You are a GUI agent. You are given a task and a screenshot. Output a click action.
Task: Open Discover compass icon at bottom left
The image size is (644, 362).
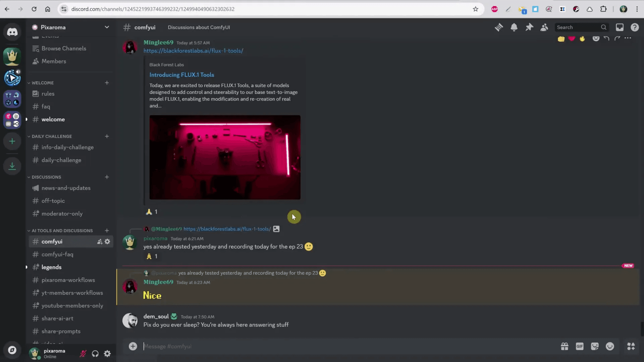pyautogui.click(x=12, y=350)
